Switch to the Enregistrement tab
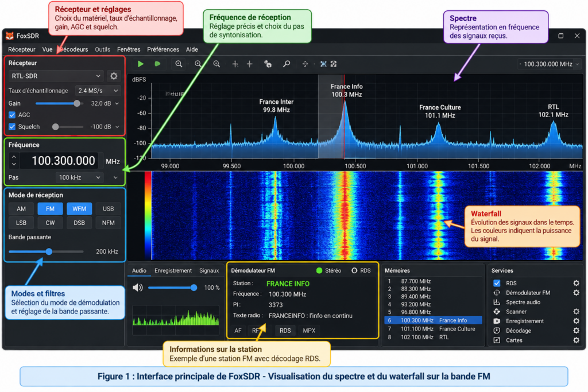Screen dimensions: 588x392 173,270
